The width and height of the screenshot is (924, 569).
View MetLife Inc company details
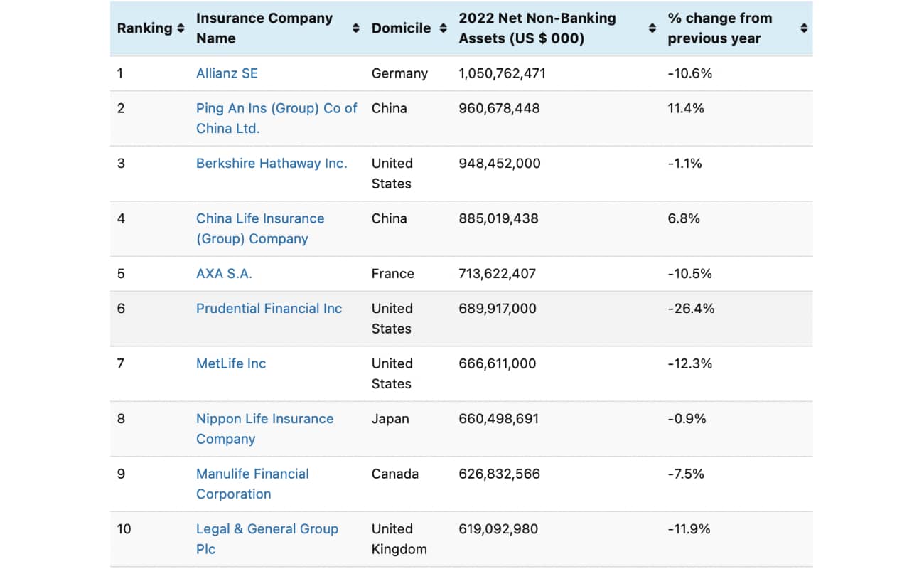click(231, 363)
